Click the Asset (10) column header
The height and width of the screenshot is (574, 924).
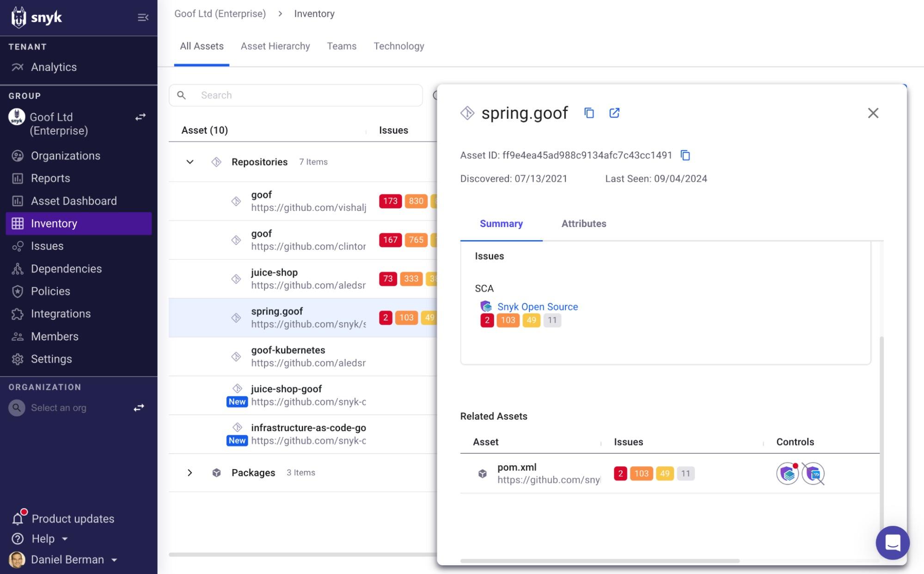coord(205,130)
